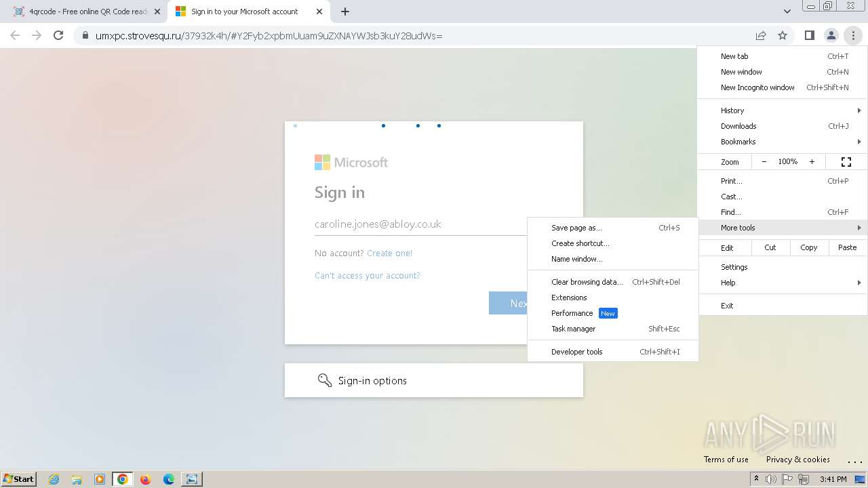Click the share page icon in address bar
Viewport: 868px width, 488px height.
coord(761,35)
